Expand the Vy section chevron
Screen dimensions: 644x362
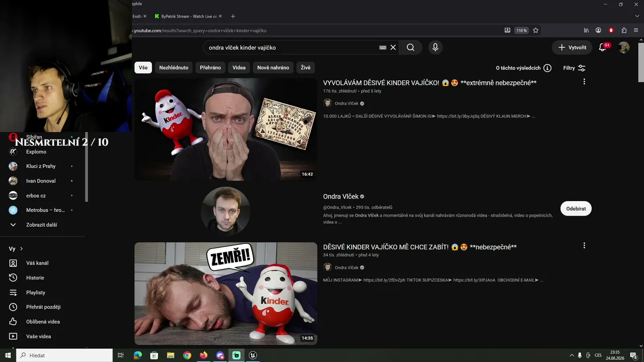22,249
